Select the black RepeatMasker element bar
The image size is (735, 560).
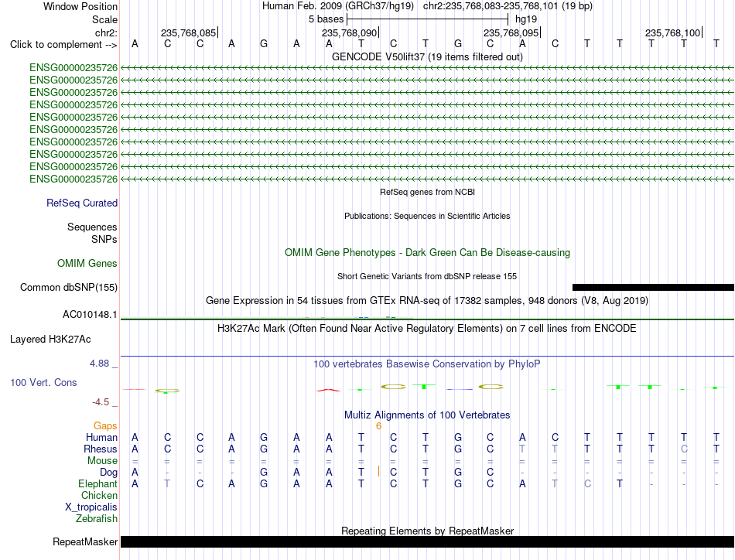(427, 541)
